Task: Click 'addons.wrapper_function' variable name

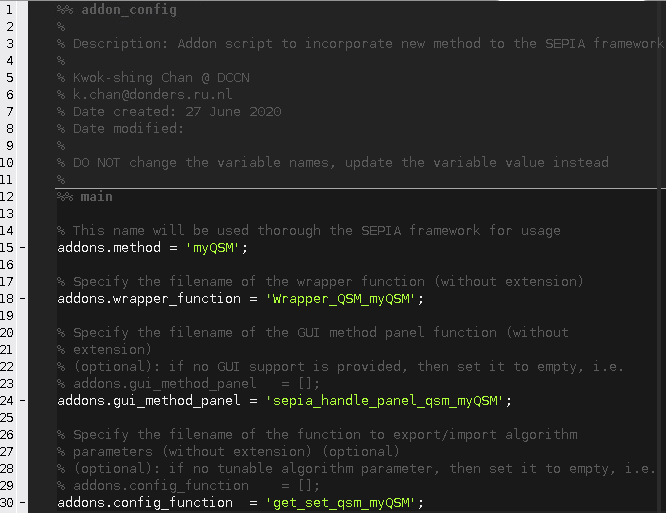Action: [149, 299]
